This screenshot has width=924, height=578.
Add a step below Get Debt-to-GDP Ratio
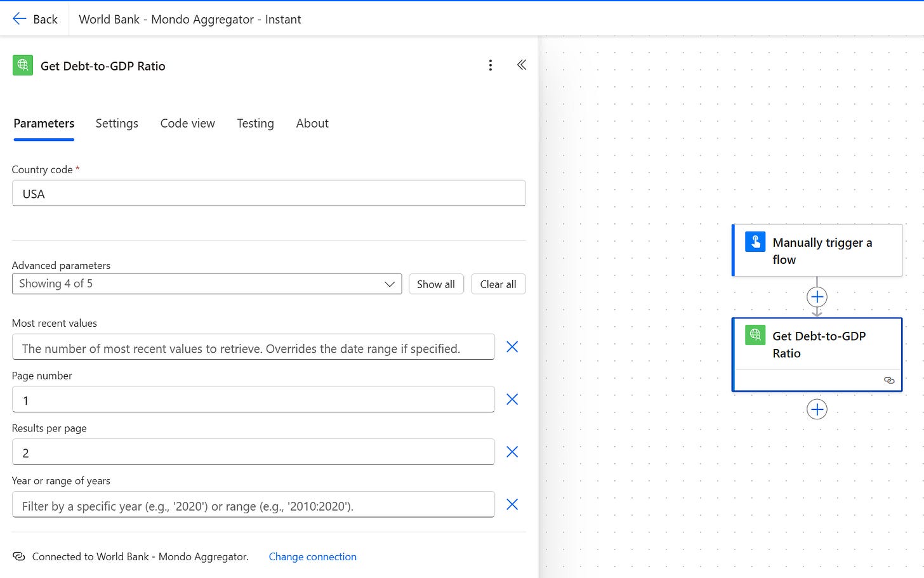point(817,409)
